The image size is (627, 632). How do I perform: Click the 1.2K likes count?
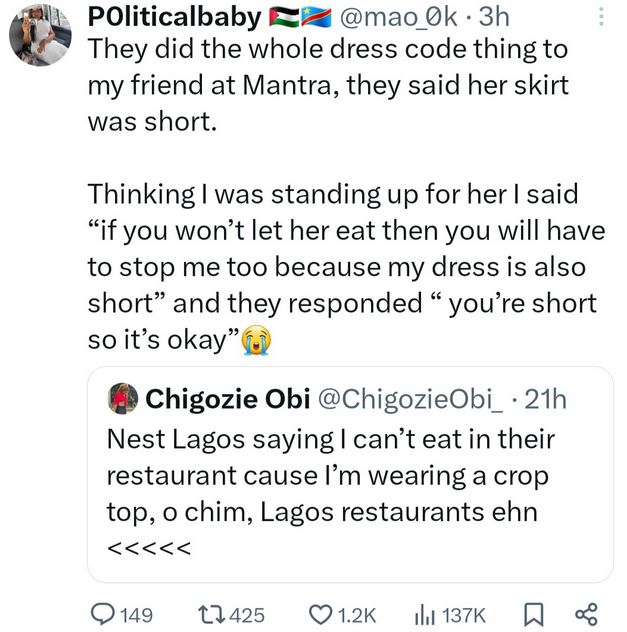356,615
